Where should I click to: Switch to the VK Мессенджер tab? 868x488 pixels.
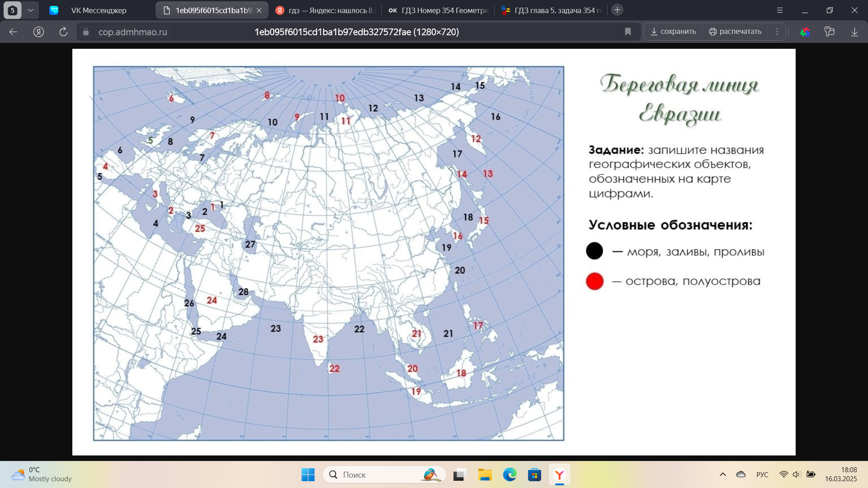click(x=99, y=10)
